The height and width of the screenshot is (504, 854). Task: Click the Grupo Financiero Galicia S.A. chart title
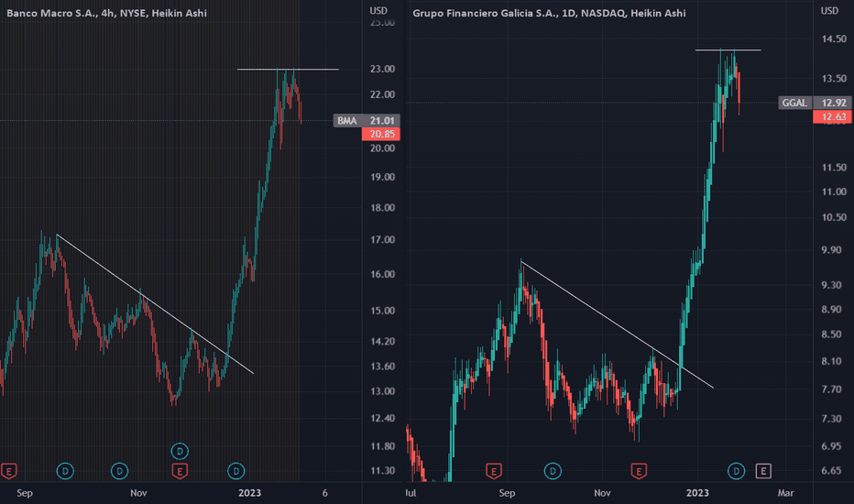point(549,13)
